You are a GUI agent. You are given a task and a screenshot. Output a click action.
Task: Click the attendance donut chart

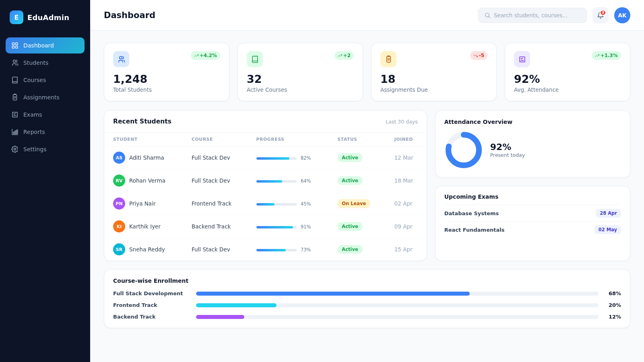(464, 150)
